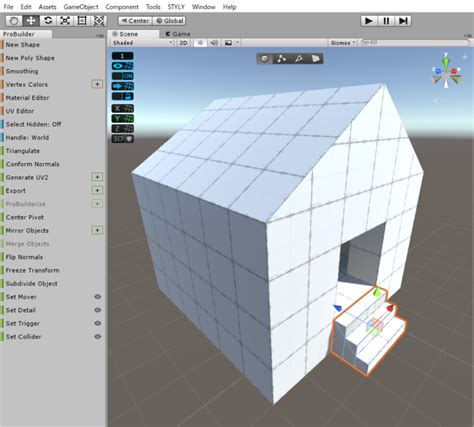Toggle ProGrids X axis grid
Viewport: 474px width, 427px height.
[x=123, y=108]
